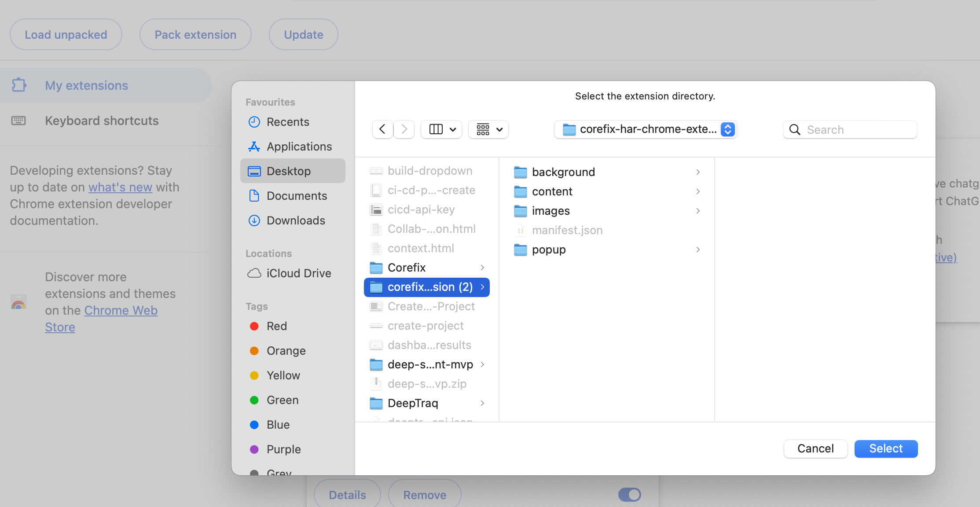Screen dimensions: 980x507
Task: Click the cicd-api-key file
Action: click(427, 209)
